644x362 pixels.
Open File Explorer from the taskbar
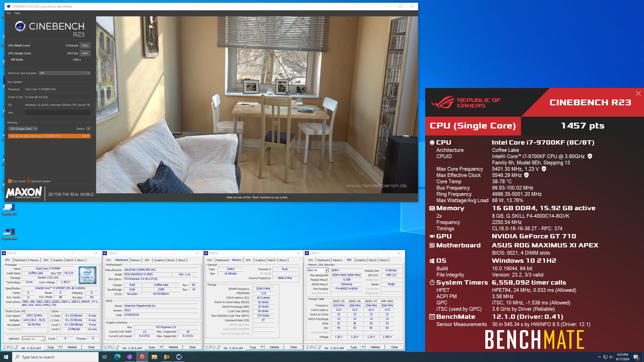tap(154, 357)
